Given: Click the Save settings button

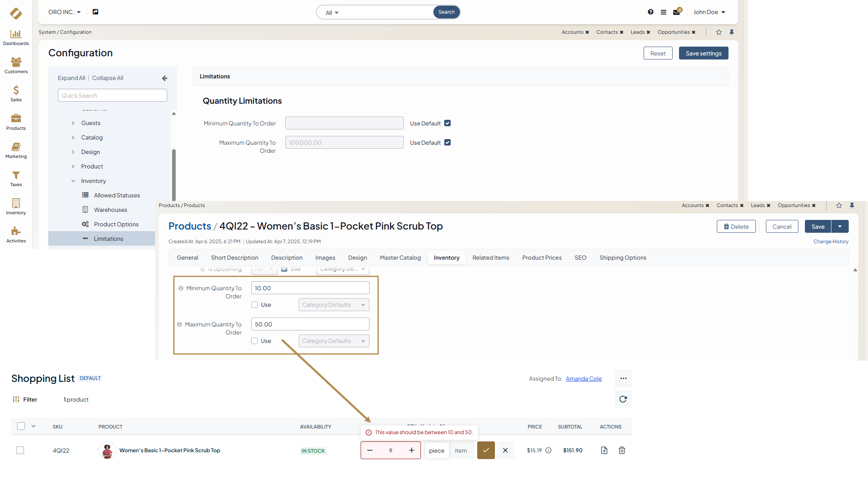Looking at the screenshot, I should tap(703, 53).
